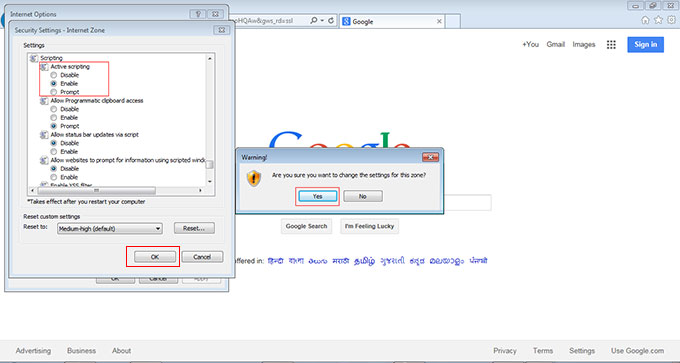Image resolution: width=680 pixels, height=363 pixels.
Task: Close the Google browser tab
Action: pyautogui.click(x=439, y=21)
